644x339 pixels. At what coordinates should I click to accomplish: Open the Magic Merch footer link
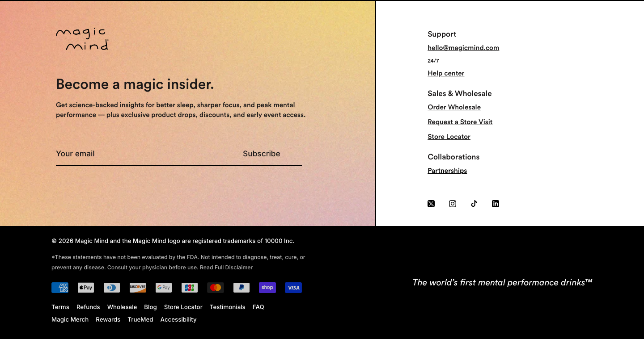pos(70,320)
